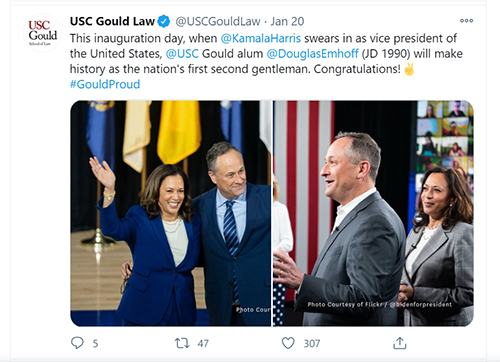Open the reply comment icon
Viewport: 500px width, 362px height.
[77, 343]
